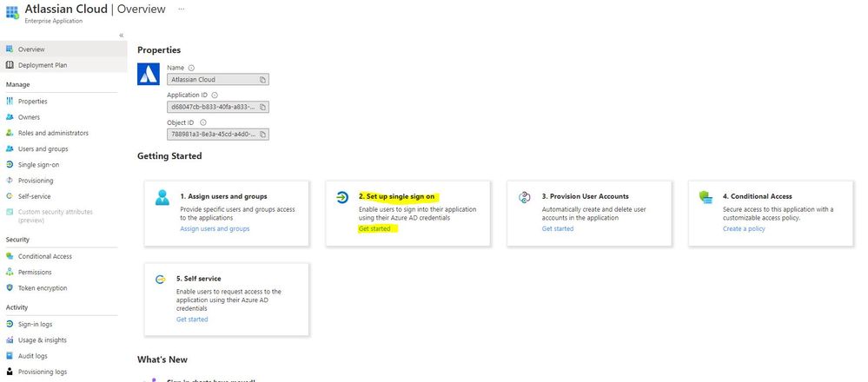Click the '5. Self service' card heading
868x382 pixels.
tap(199, 279)
